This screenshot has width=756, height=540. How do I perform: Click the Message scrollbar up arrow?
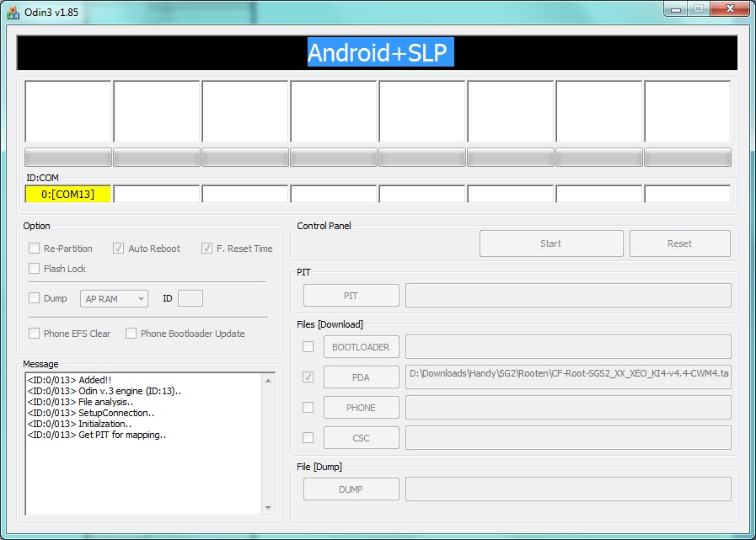click(x=269, y=381)
